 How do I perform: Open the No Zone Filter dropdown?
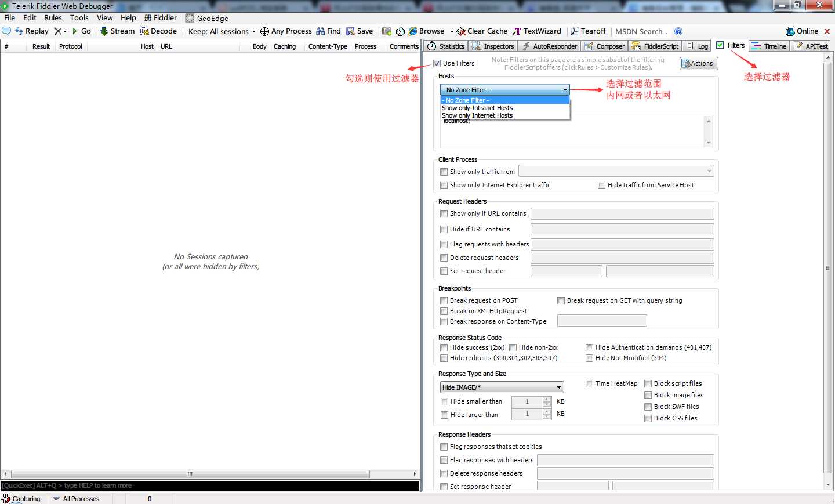(x=505, y=90)
